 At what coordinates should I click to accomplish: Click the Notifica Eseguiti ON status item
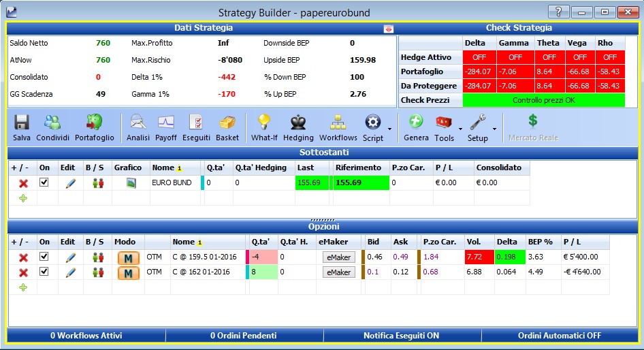(x=401, y=336)
